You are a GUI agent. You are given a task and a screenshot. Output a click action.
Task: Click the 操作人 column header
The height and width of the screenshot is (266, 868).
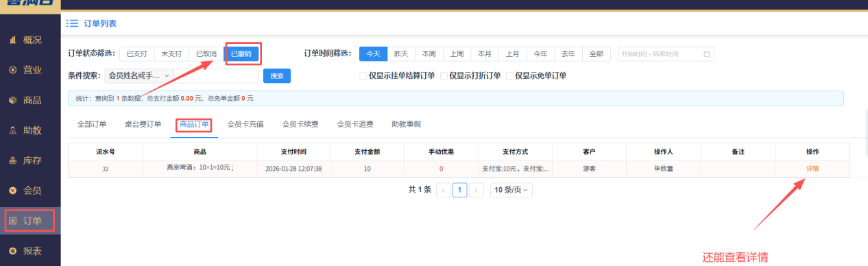tap(664, 152)
